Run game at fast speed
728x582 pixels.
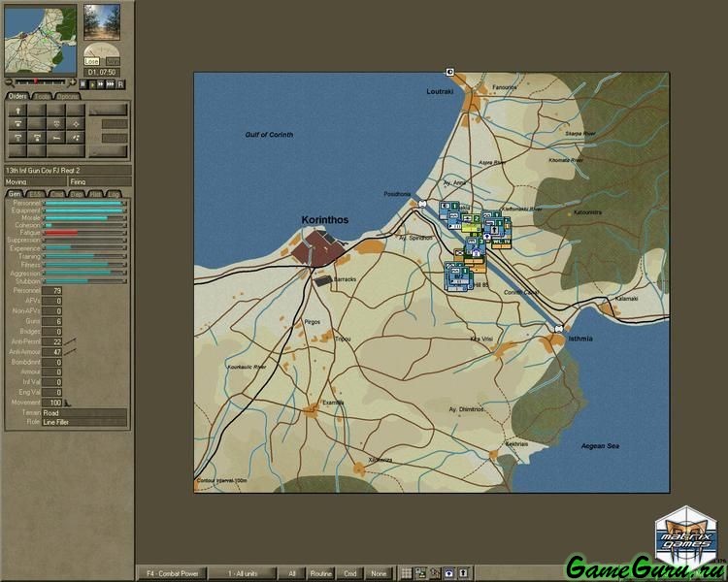pyautogui.click(x=100, y=84)
